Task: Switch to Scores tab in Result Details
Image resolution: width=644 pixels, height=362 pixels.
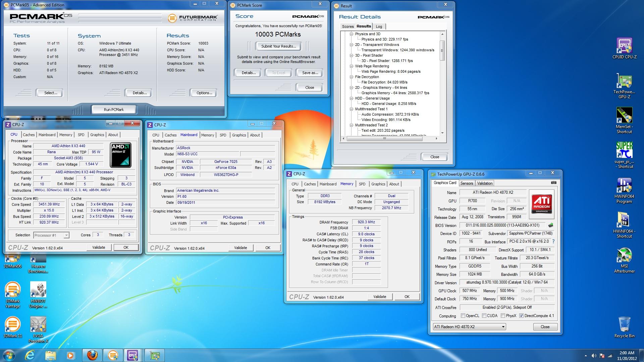Action: [x=347, y=26]
